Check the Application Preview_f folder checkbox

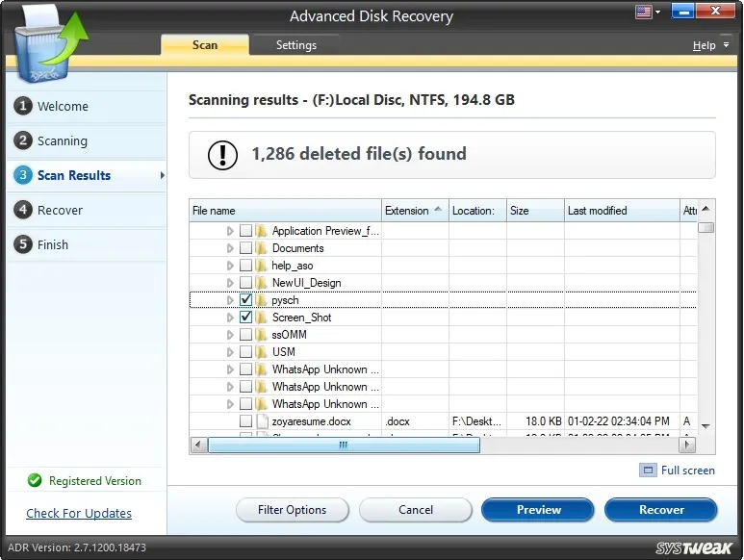245,231
